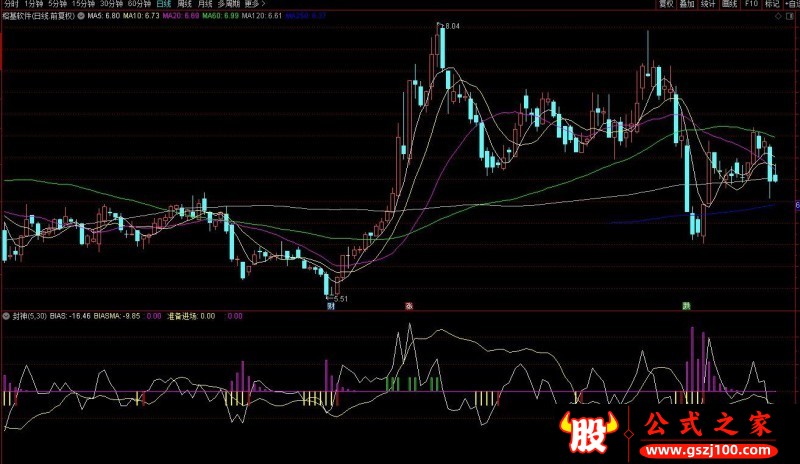Click the stock name 日线 前复权 title
This screenshot has width=800, height=464.
39,16
